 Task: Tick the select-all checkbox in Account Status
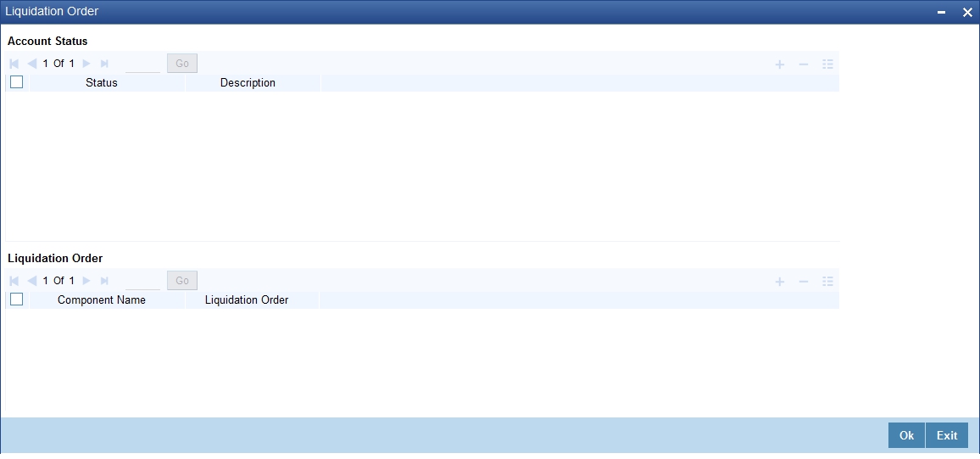point(17,82)
